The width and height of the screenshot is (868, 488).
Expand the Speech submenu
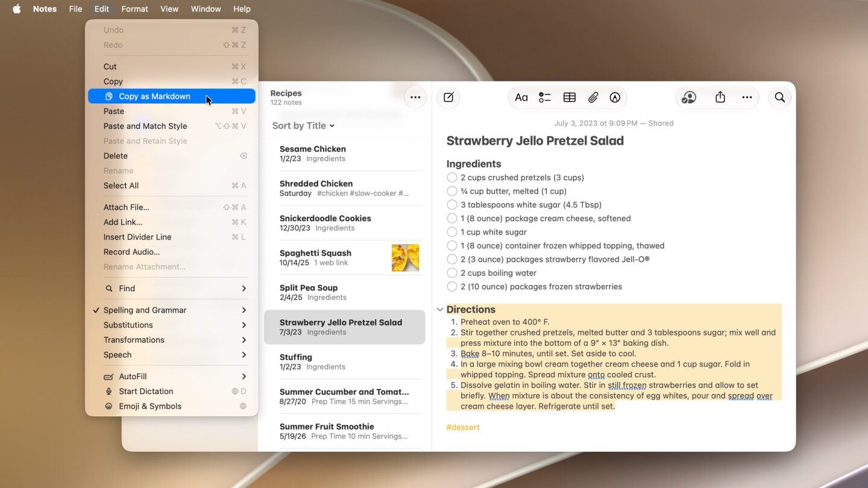point(244,355)
